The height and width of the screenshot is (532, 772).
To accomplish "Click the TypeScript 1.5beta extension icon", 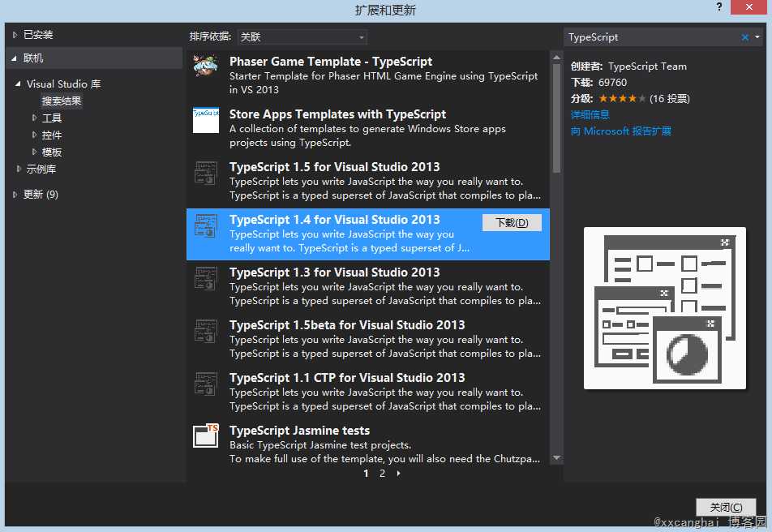I will coord(206,331).
